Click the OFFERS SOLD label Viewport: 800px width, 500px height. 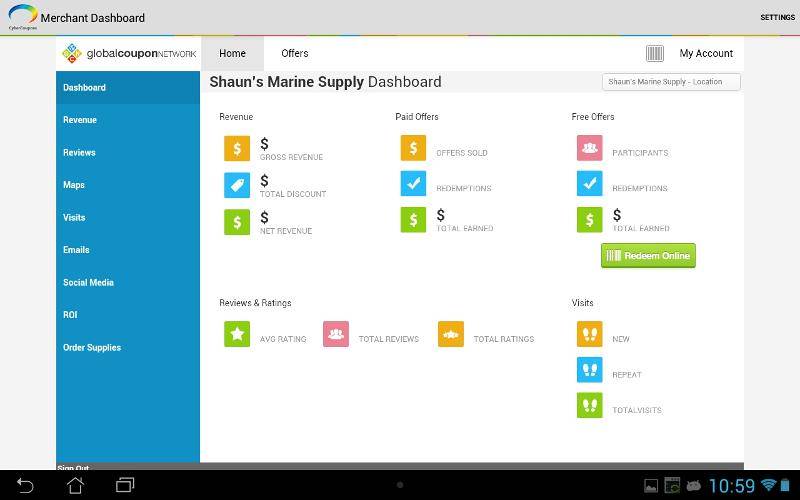462,153
